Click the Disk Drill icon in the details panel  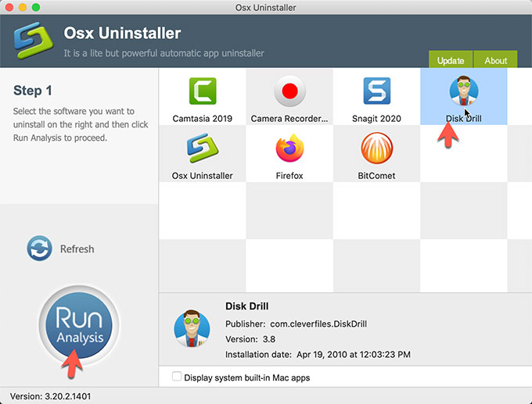click(192, 328)
